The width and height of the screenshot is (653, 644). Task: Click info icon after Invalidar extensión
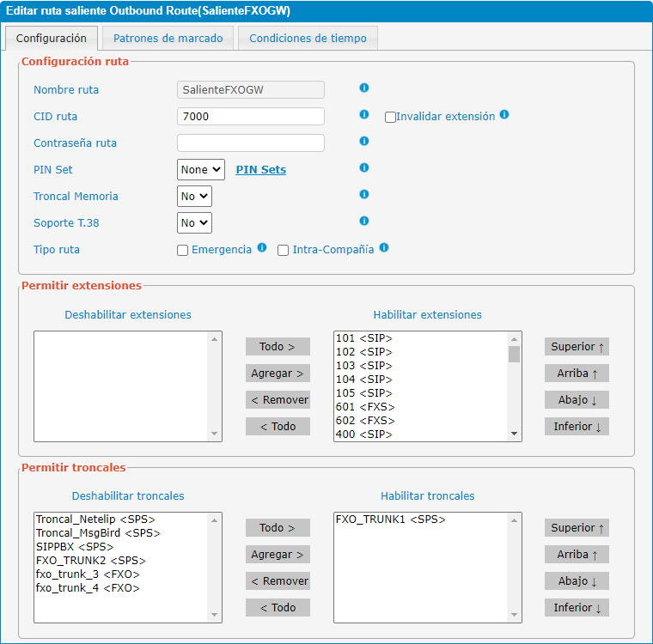(504, 115)
